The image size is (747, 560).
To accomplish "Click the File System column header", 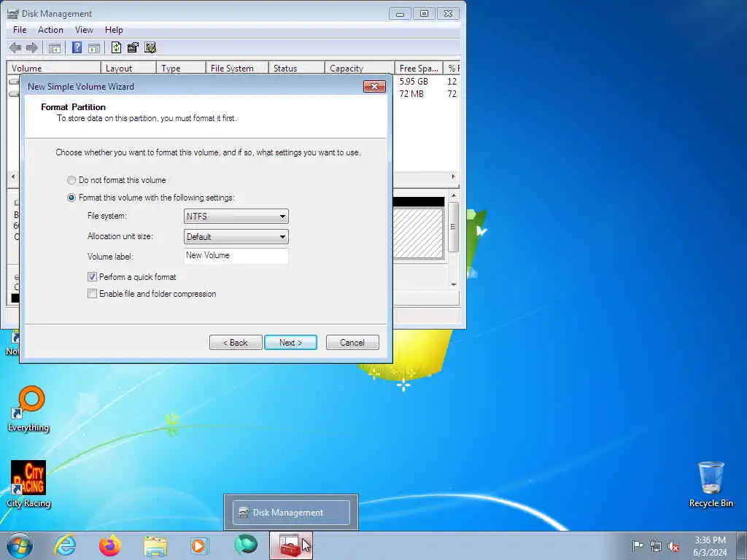I will tap(237, 68).
